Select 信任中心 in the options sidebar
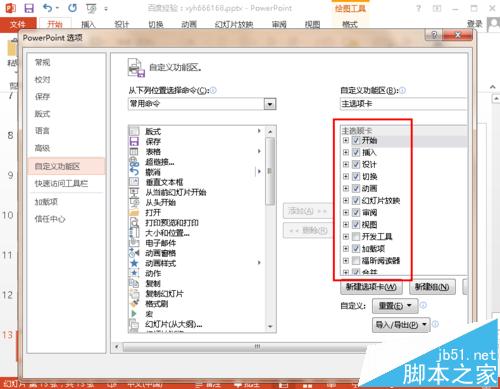Viewport: 500px width, 389px height. click(x=50, y=219)
